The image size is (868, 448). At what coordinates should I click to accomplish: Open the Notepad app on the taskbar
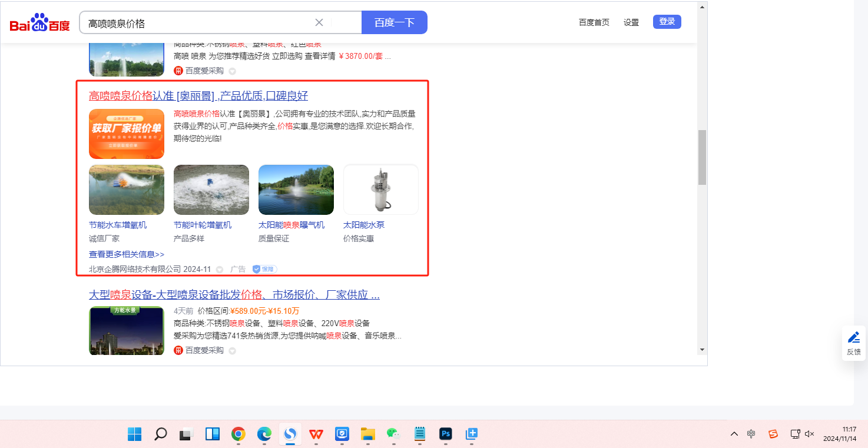point(420,434)
